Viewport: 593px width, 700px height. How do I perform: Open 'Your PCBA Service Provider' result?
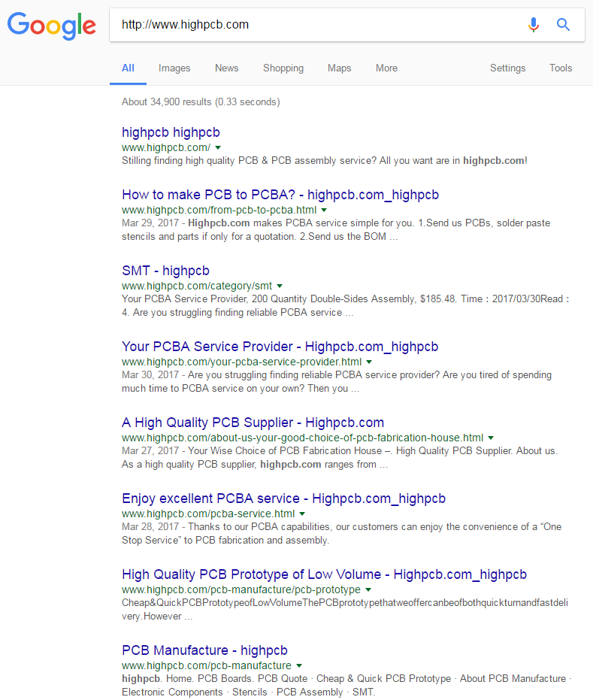click(x=280, y=347)
